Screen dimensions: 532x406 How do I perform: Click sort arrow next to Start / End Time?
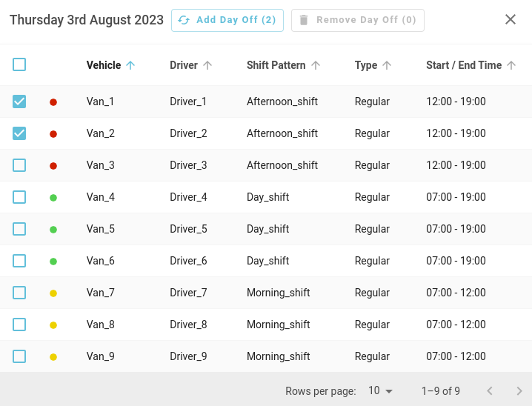(511, 65)
